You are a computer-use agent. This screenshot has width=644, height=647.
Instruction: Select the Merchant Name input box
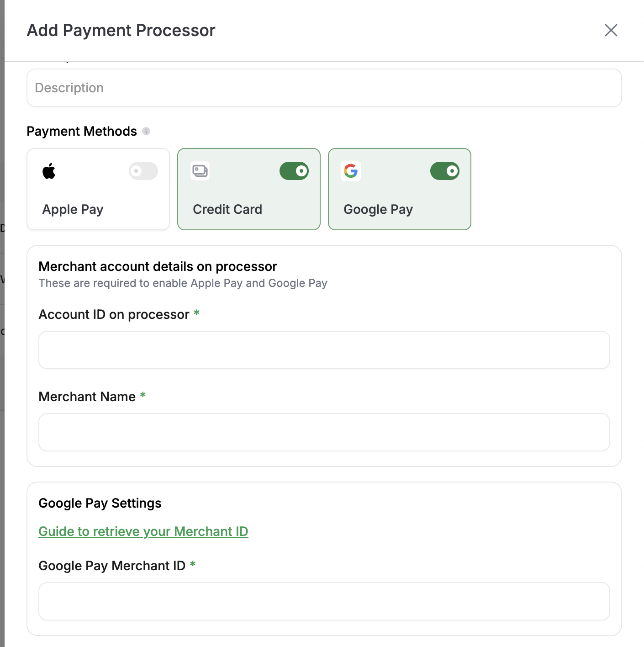(x=324, y=432)
